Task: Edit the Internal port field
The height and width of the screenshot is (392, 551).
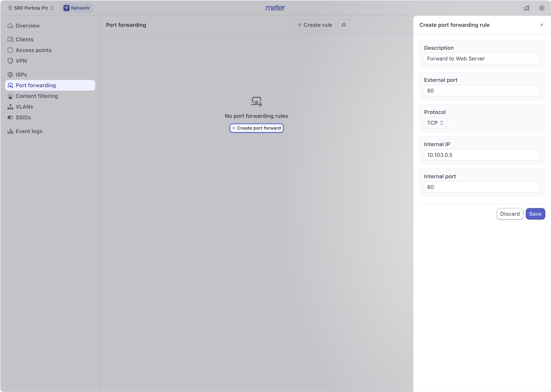Action: tap(482, 187)
